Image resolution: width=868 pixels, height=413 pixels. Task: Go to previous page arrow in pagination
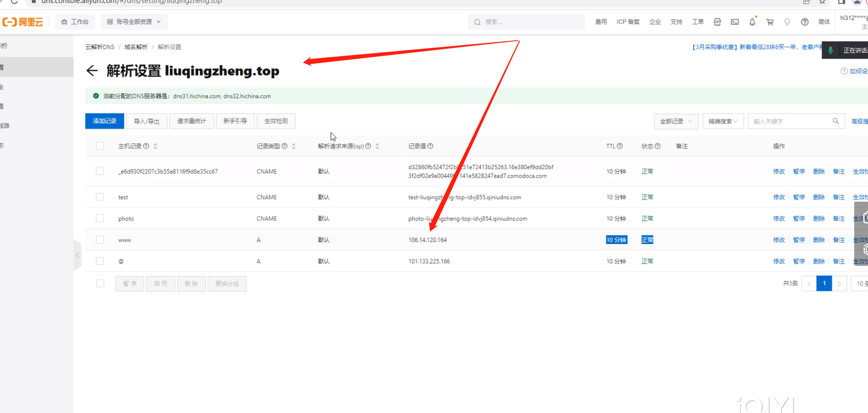pos(809,283)
